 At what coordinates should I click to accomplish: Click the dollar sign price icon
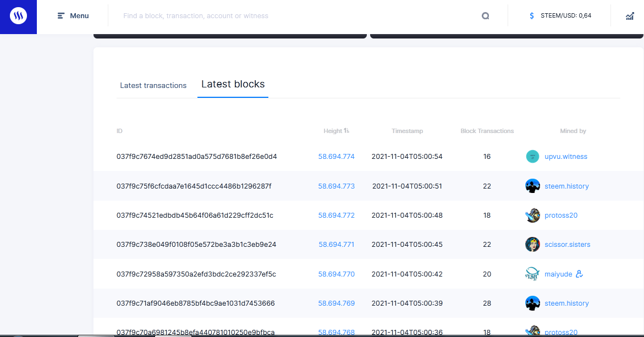(532, 15)
